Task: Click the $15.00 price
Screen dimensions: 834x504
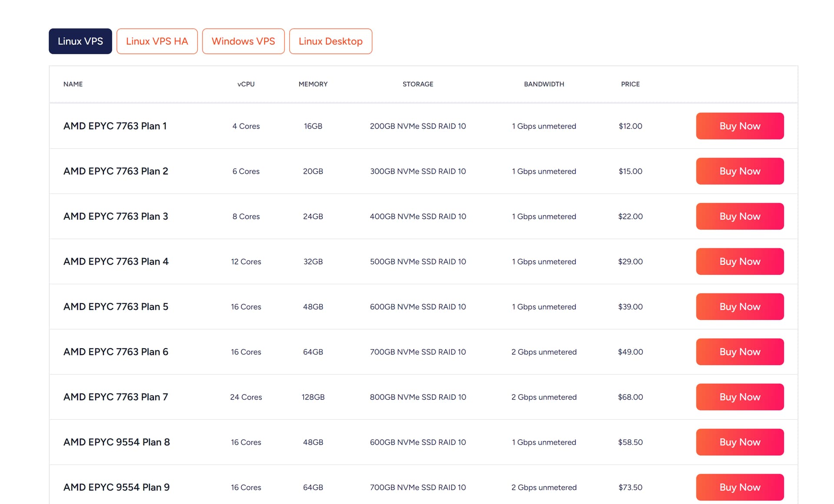Action: tap(630, 171)
